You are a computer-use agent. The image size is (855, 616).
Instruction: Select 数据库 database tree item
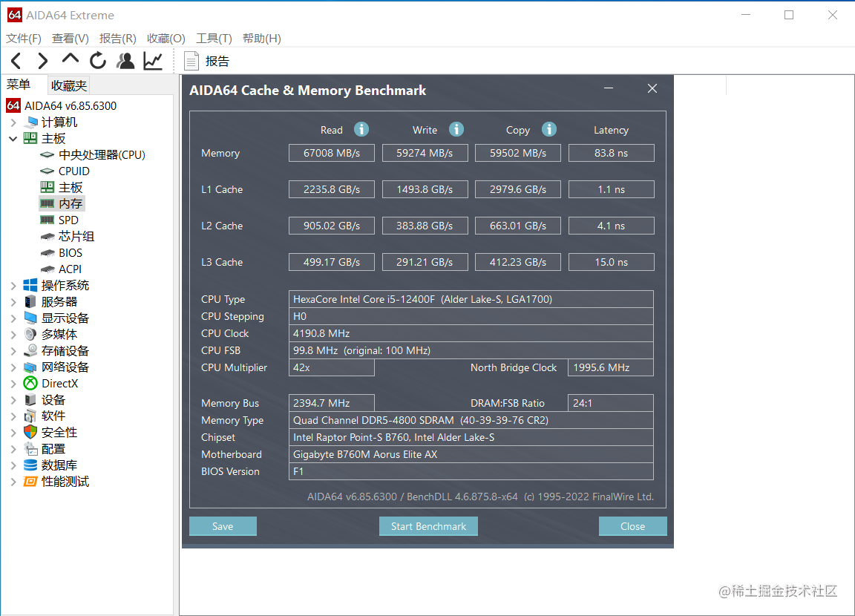coord(59,465)
